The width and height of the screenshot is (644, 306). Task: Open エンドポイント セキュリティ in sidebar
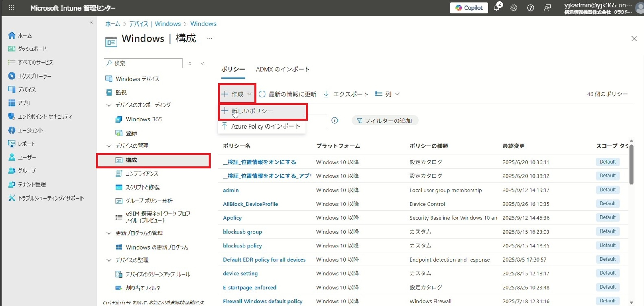[x=45, y=117]
